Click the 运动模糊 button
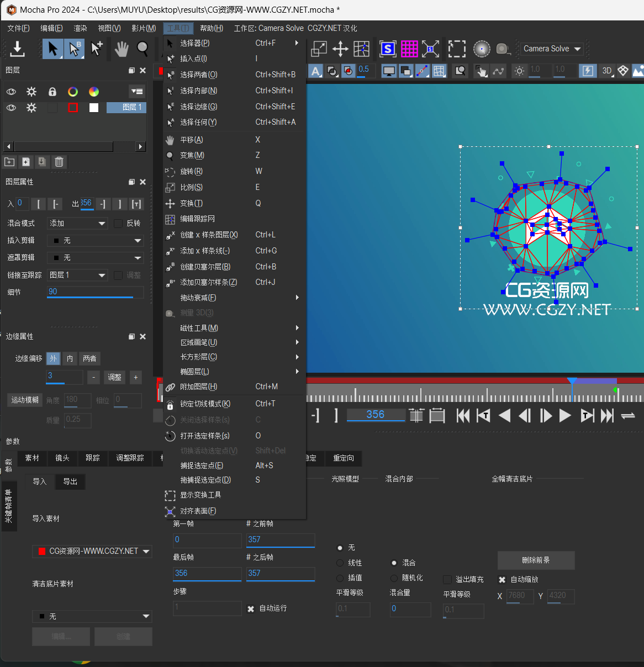Image resolution: width=644 pixels, height=667 pixels. click(25, 400)
